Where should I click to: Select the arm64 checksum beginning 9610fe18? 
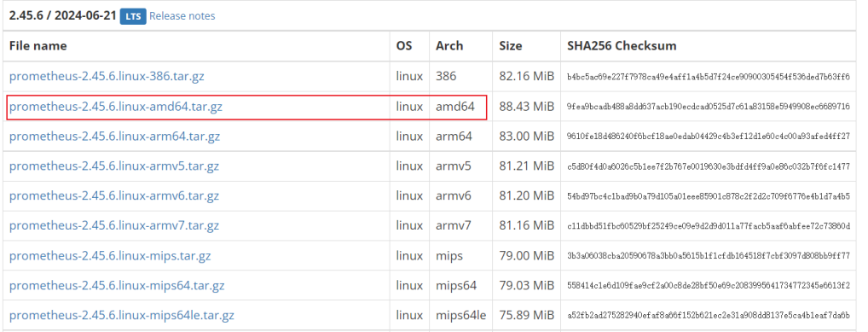708,137
